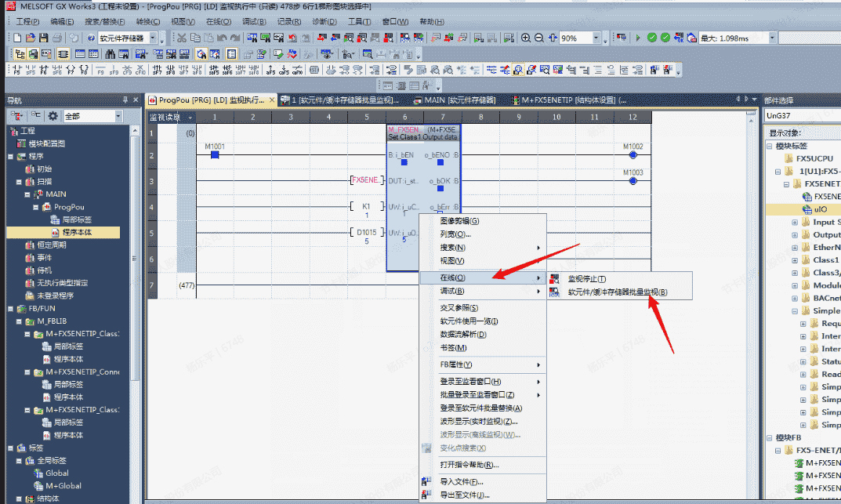Click the Cut scissors icon
The width and height of the screenshot is (841, 504).
pyautogui.click(x=182, y=38)
